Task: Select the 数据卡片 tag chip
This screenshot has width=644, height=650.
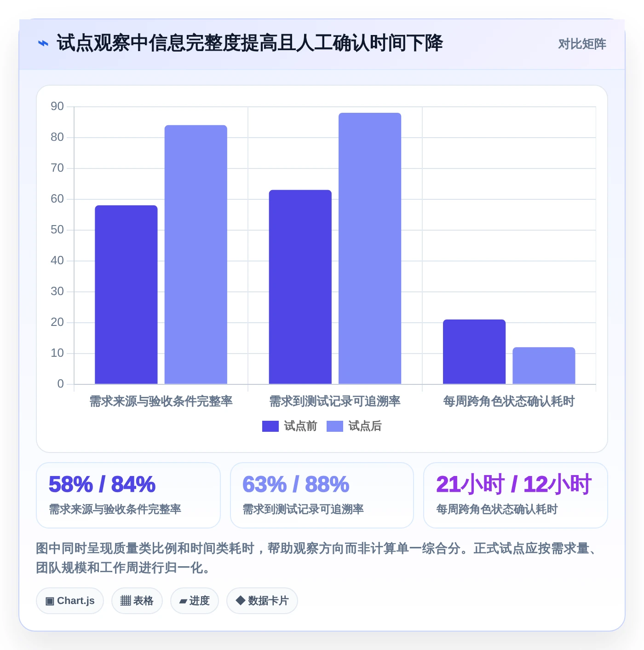Action: [x=262, y=601]
